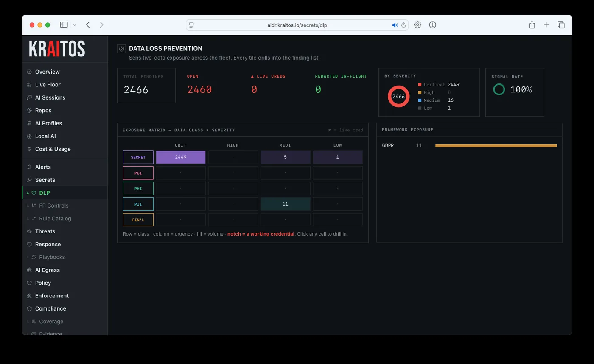
Task: Click the FP Controls sliders icon
Action: pos(34,206)
